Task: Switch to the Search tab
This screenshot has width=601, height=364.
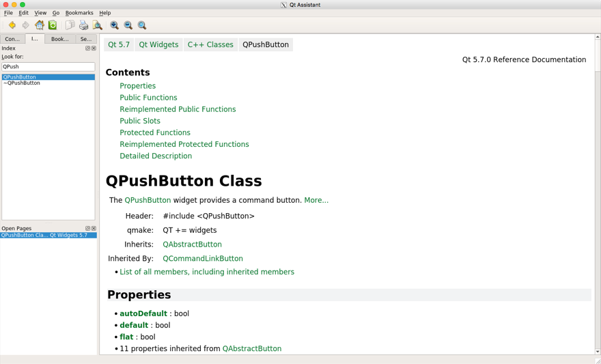Action: coord(86,39)
